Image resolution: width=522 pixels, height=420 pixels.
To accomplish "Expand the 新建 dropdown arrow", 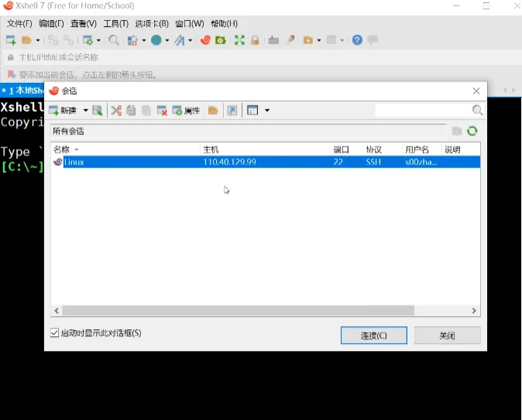I will click(85, 110).
